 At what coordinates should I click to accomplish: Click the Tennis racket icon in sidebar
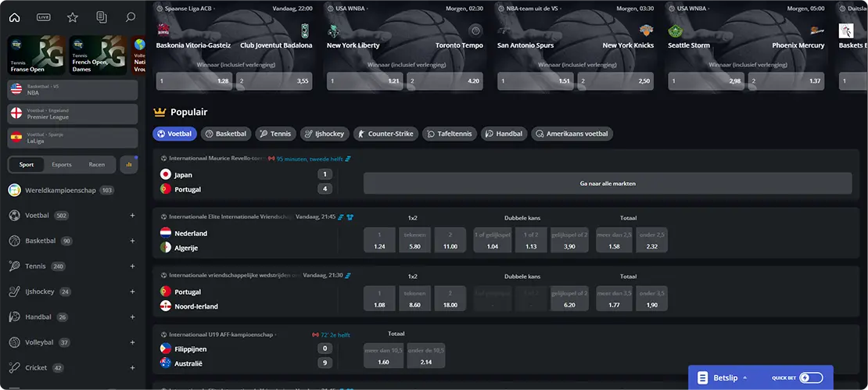pos(14,266)
